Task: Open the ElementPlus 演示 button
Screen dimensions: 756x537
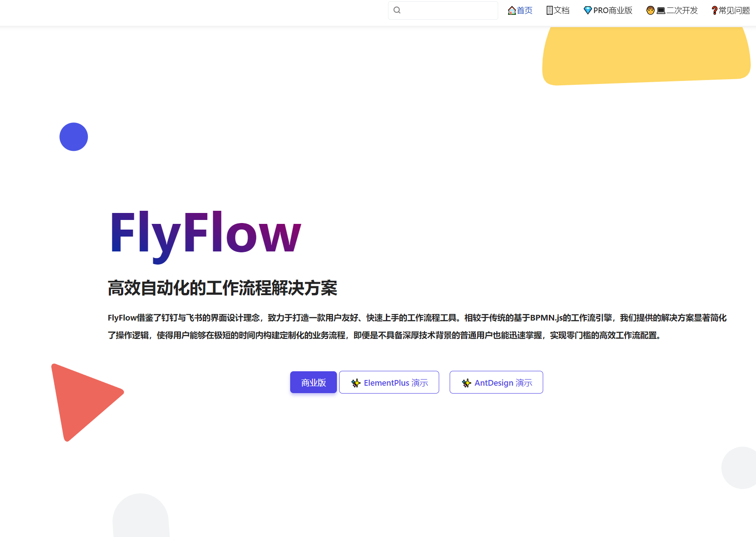Action: click(x=389, y=382)
